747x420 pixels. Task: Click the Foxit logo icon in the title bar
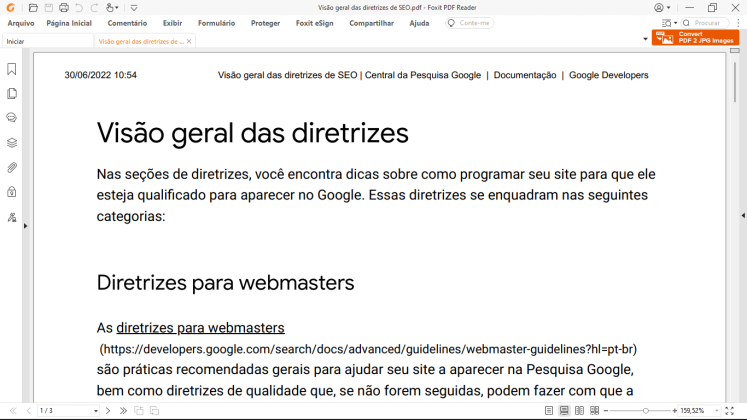(x=10, y=8)
